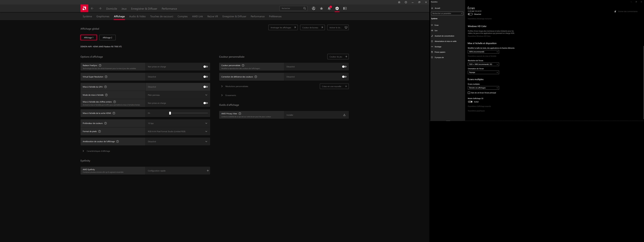Click the bug report icon
Viewport: 644px width, 242px height.
click(399, 2)
